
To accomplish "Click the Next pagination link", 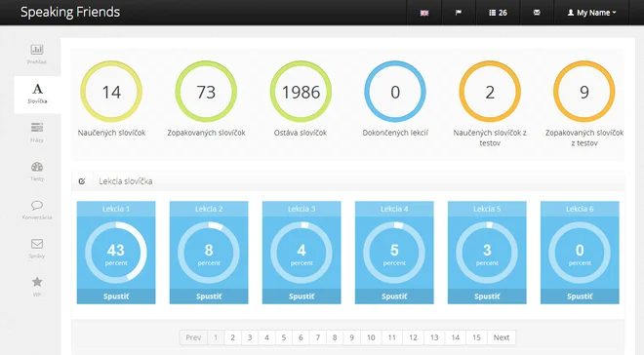I will [502, 337].
